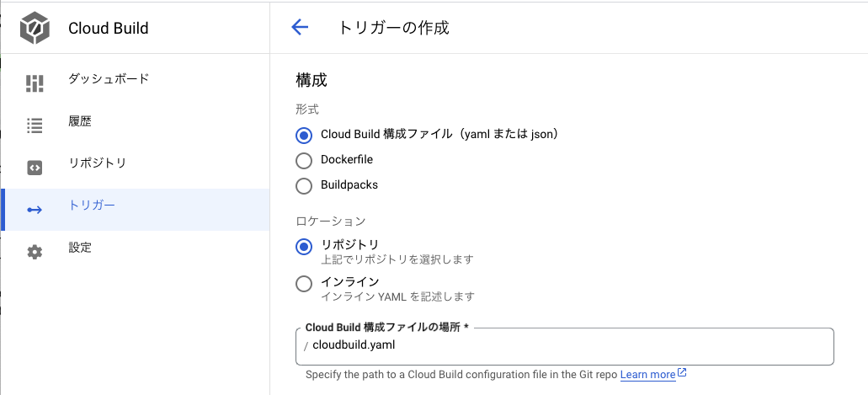Open 履歴 in the sidebar

pos(136,125)
